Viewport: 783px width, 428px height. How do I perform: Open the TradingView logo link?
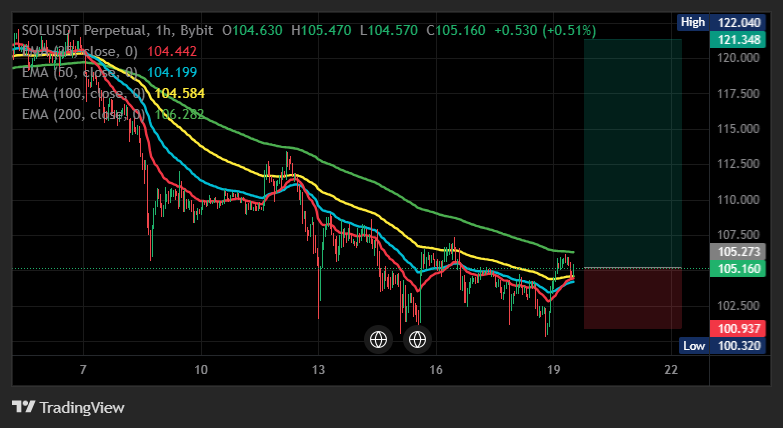[68, 408]
